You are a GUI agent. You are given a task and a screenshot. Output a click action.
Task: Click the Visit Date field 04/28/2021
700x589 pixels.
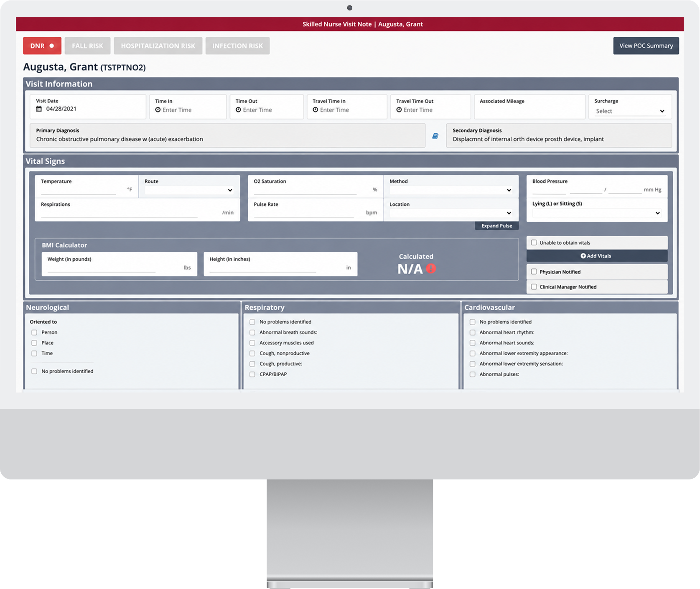tap(88, 107)
